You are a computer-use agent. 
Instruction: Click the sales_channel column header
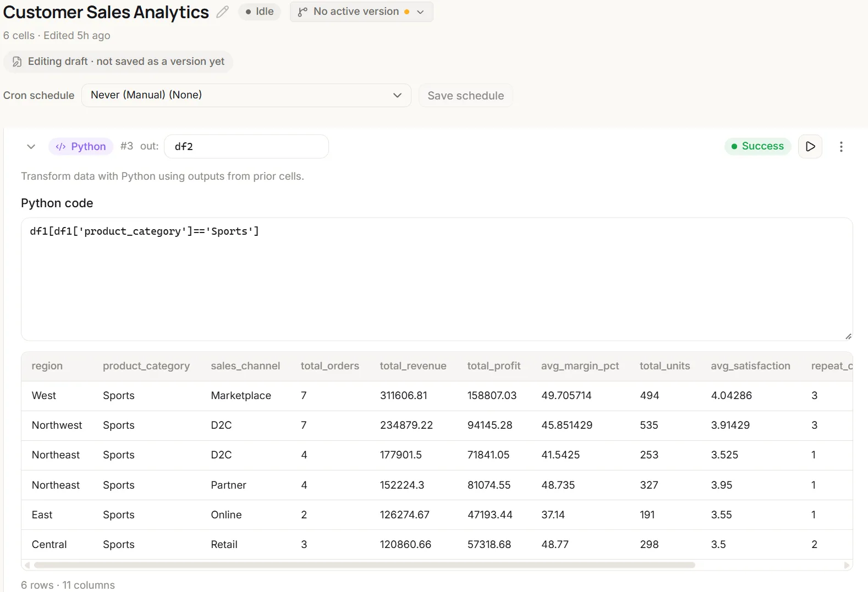coord(245,366)
